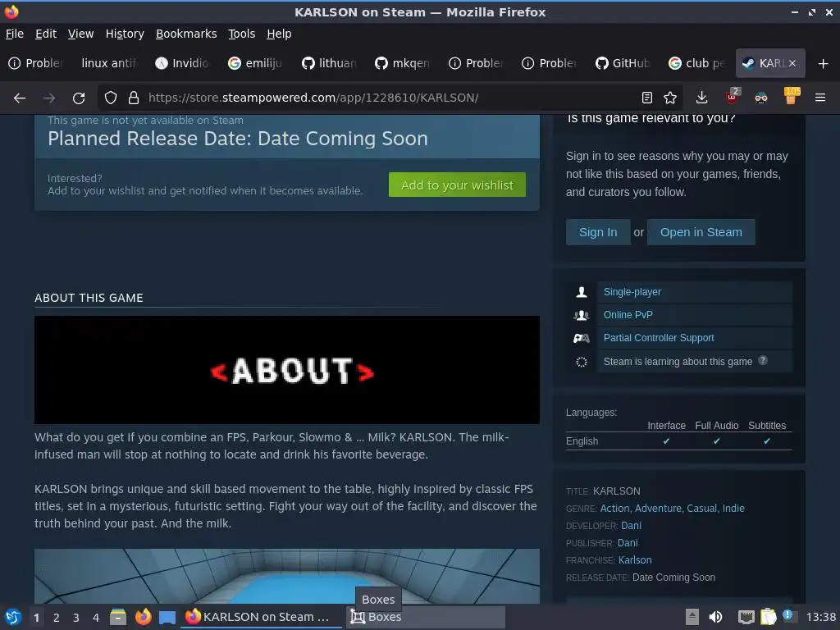Open Firefox hamburger menu
This screenshot has height=630, width=840.
[x=819, y=98]
